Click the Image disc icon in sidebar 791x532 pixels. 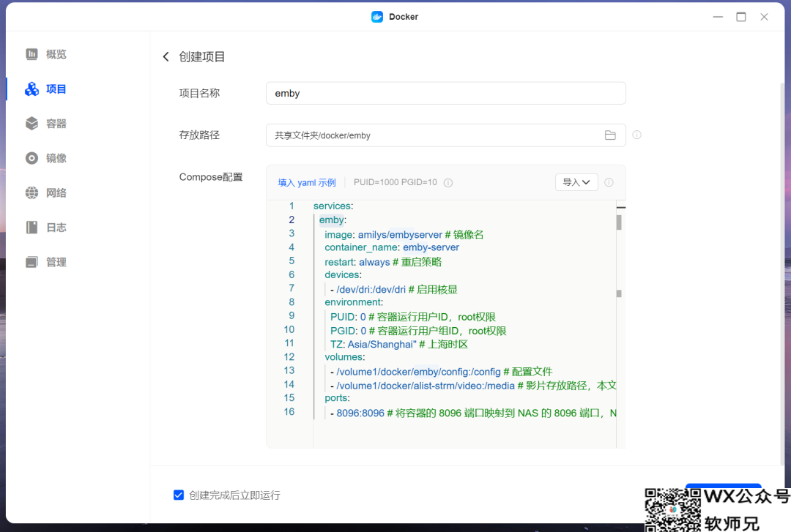coord(31,158)
